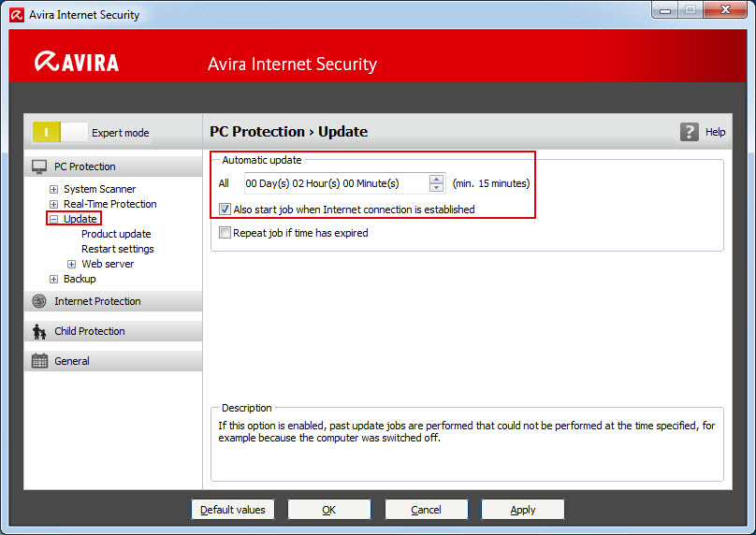
Task: Click the Internet Protection globe icon
Action: [39, 301]
